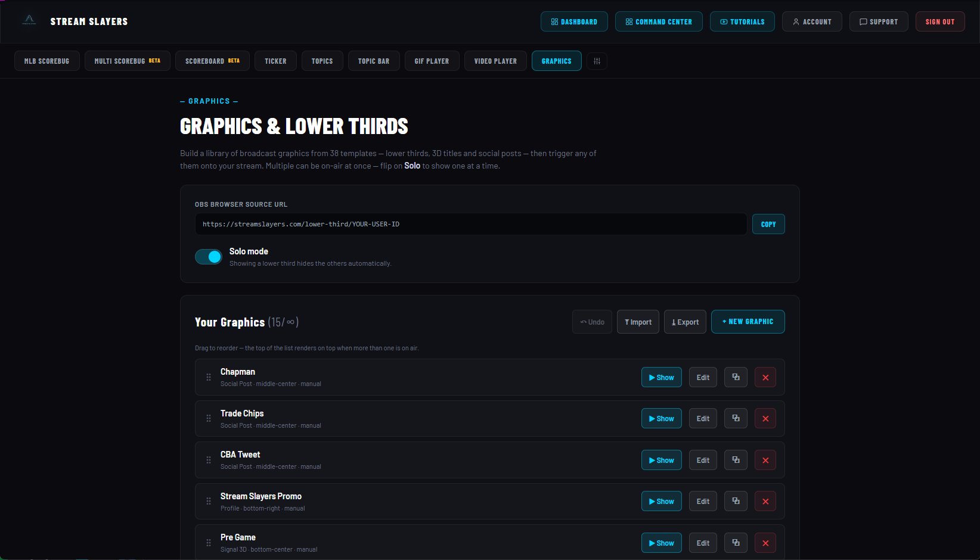Open the tab settings sliders icon

pos(597,61)
